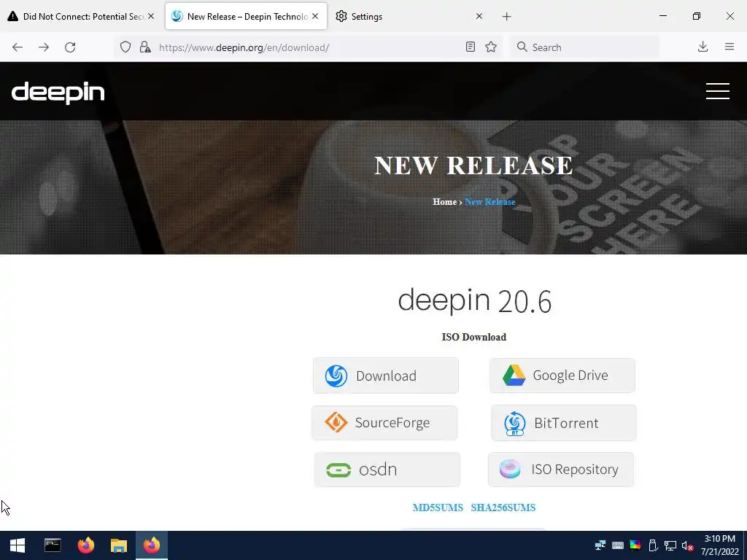The image size is (747, 560).
Task: Close the Settings tab
Action: coord(479,16)
